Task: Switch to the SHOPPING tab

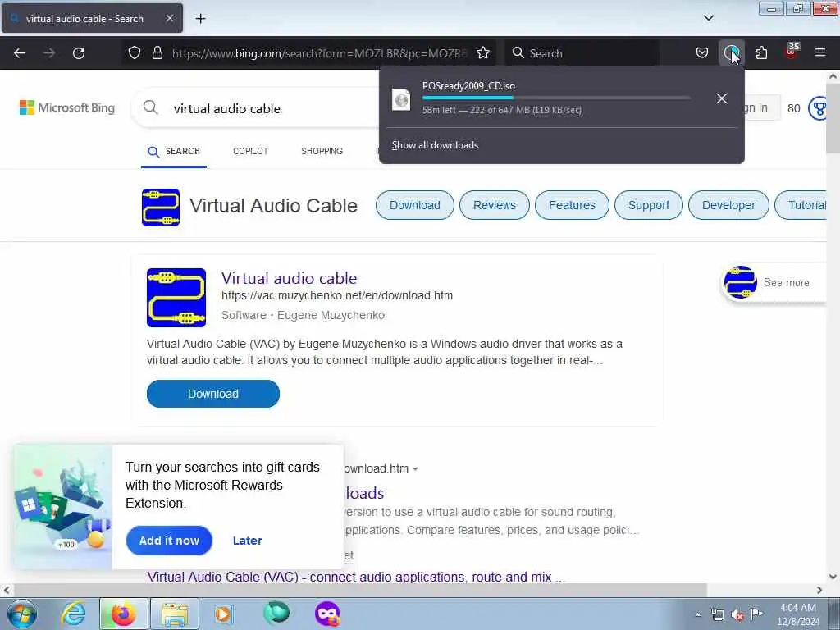Action: [322, 151]
